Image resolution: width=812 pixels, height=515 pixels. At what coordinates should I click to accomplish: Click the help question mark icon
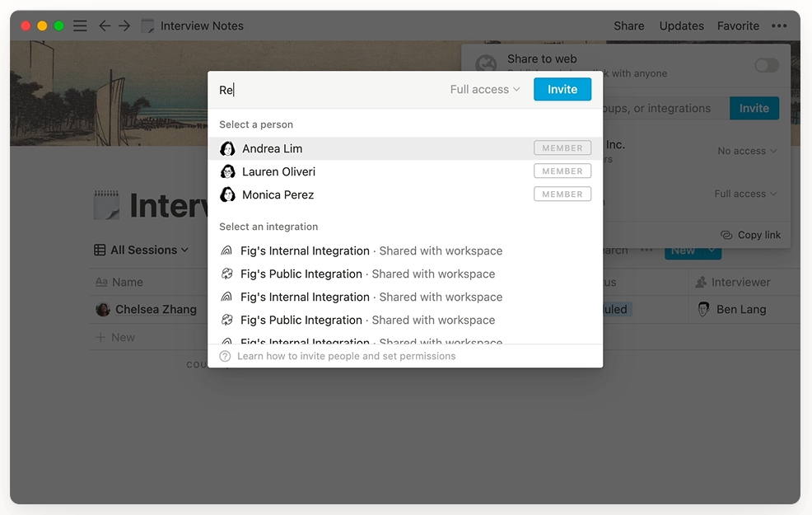point(225,357)
